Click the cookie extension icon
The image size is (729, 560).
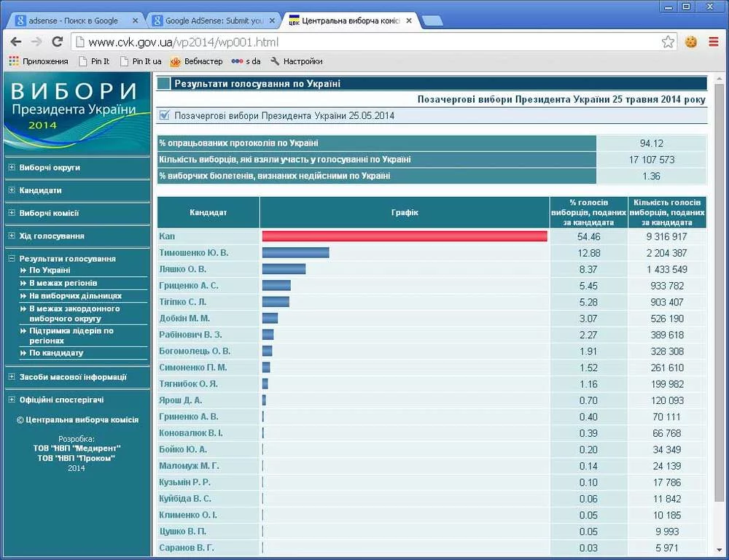pyautogui.click(x=691, y=42)
